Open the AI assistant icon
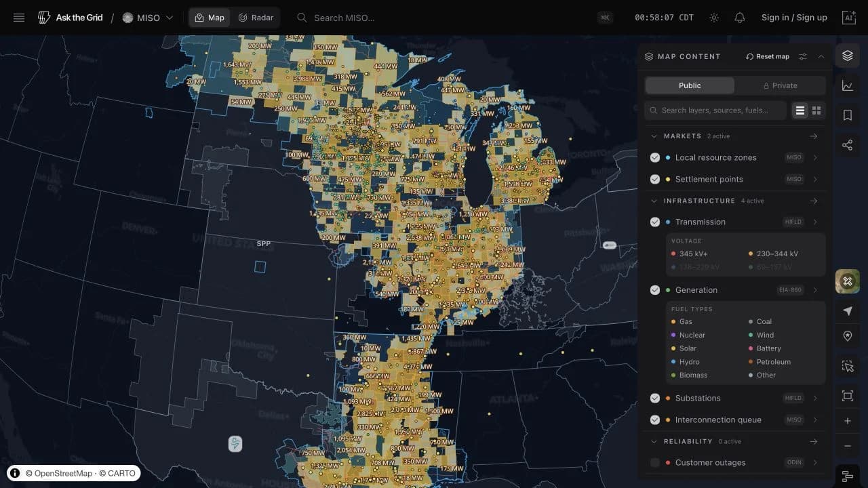Viewport: 868px width, 488px height. (848, 18)
